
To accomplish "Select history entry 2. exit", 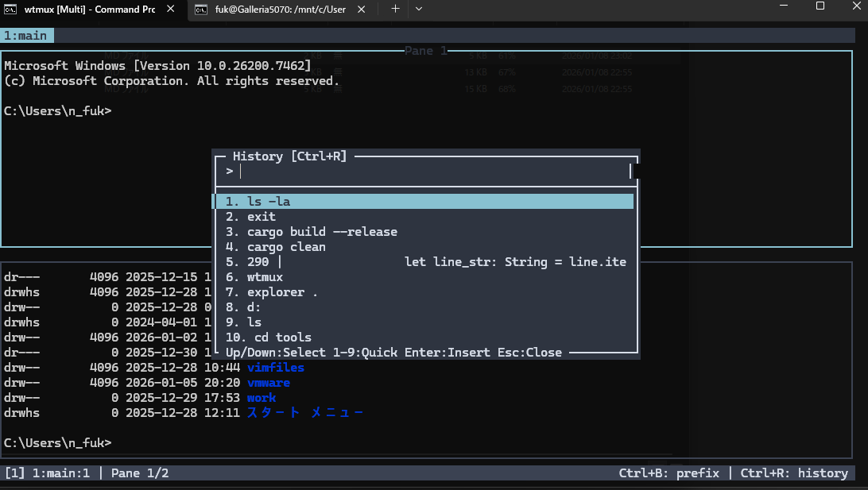I will [x=424, y=217].
